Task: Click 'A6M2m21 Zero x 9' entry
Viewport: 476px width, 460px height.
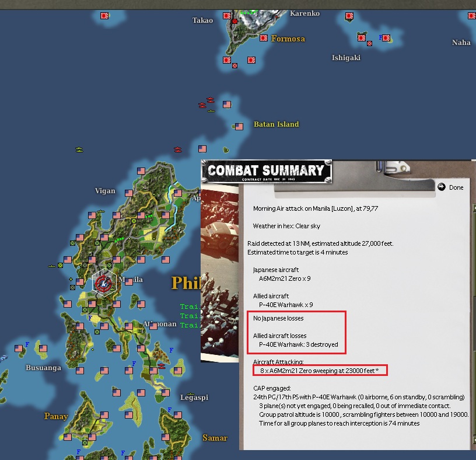Action: coord(285,278)
